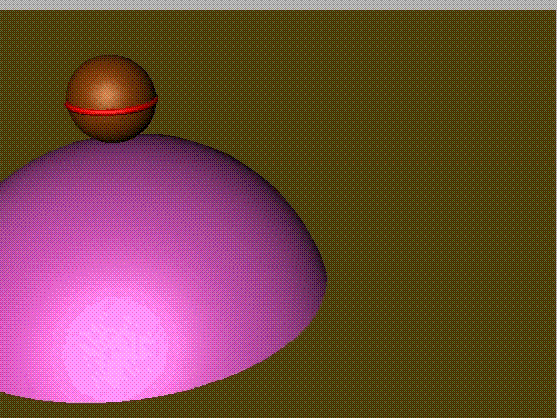This screenshot has height=418, width=557.
Task: Pick the top of the brown sphere
Action: (110, 61)
